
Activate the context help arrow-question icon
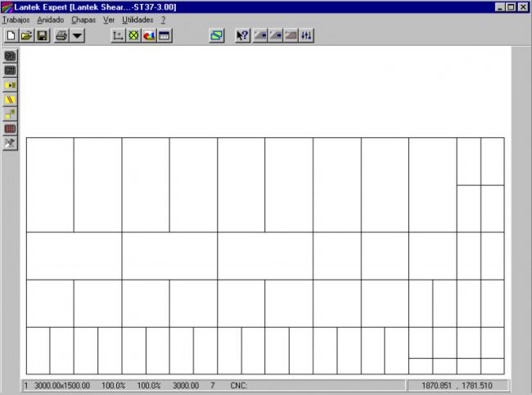tap(242, 36)
